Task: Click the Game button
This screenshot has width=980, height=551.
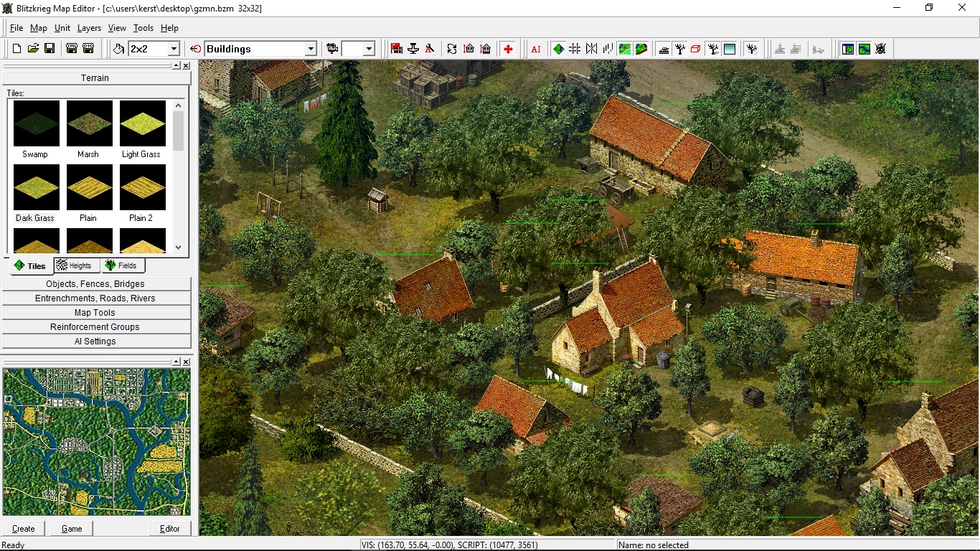Action: click(72, 529)
